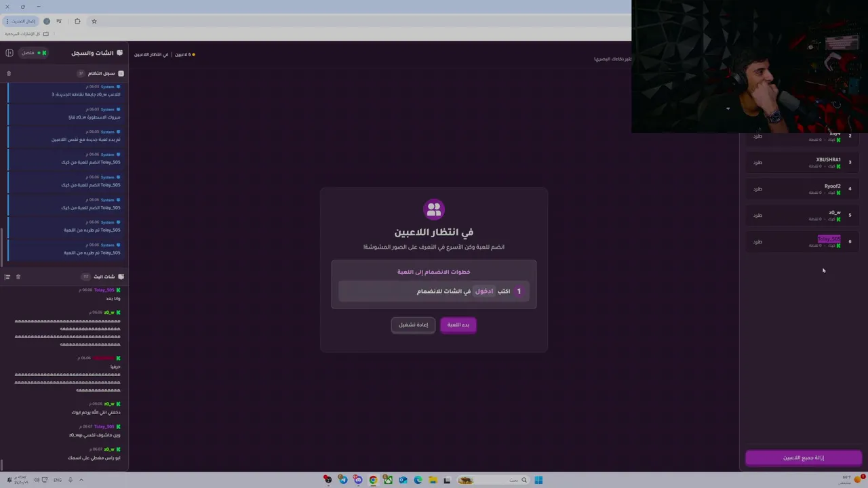Open Discord from the taskbar
Viewport: 868px width, 488px height.
pos(358,480)
